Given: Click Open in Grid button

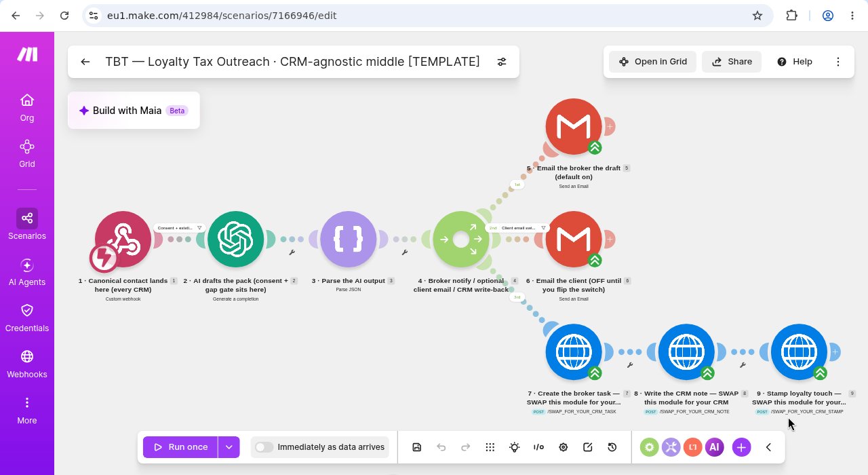Looking at the screenshot, I should [652, 62].
